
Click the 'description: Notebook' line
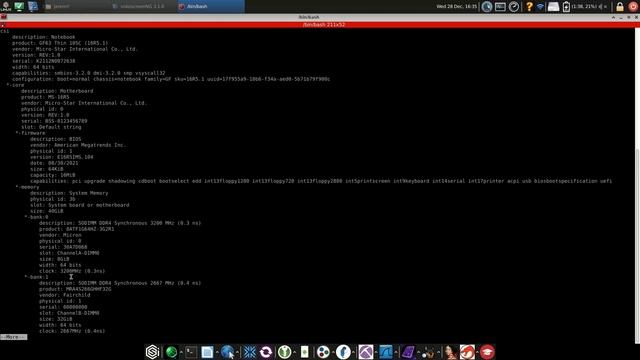click(43, 37)
